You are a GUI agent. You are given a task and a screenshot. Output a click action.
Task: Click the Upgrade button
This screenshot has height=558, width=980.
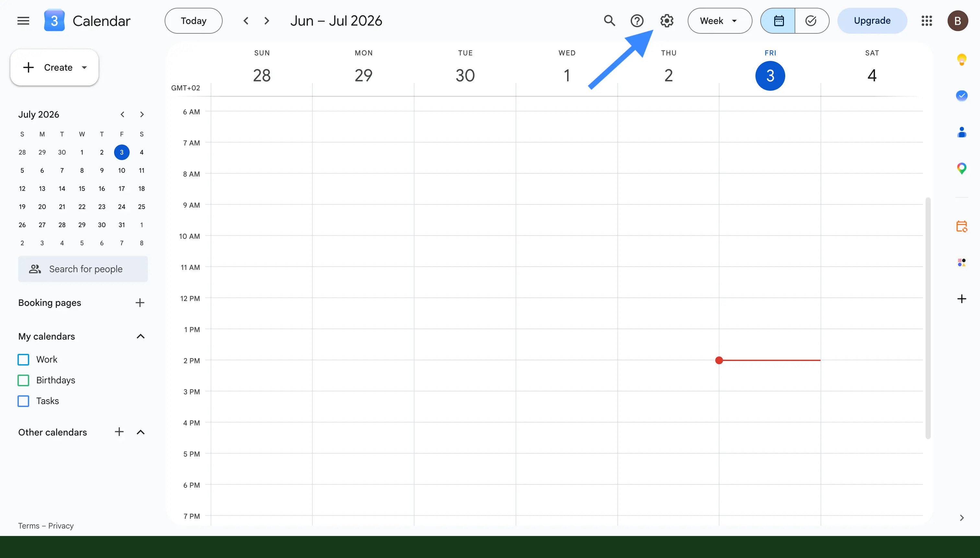pos(872,21)
